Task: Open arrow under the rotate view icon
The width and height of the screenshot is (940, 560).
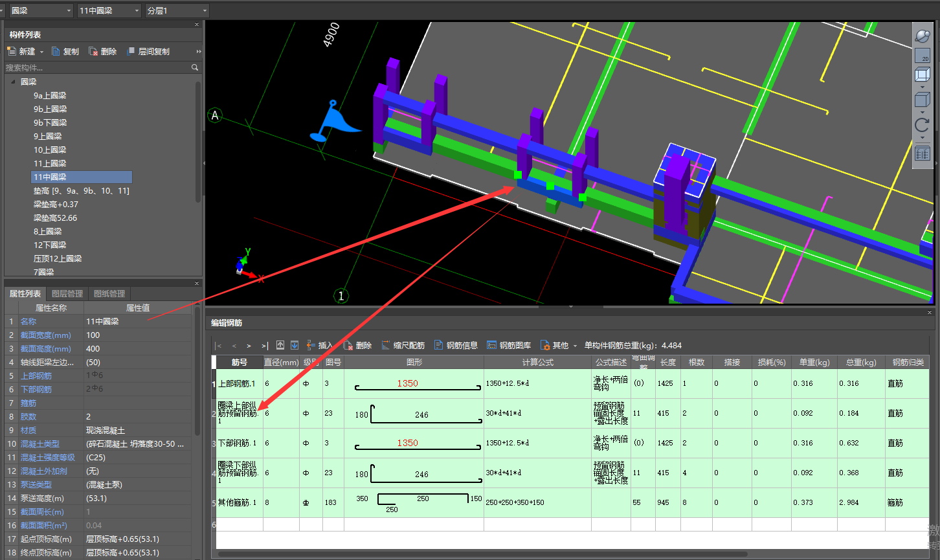Action: click(x=922, y=137)
